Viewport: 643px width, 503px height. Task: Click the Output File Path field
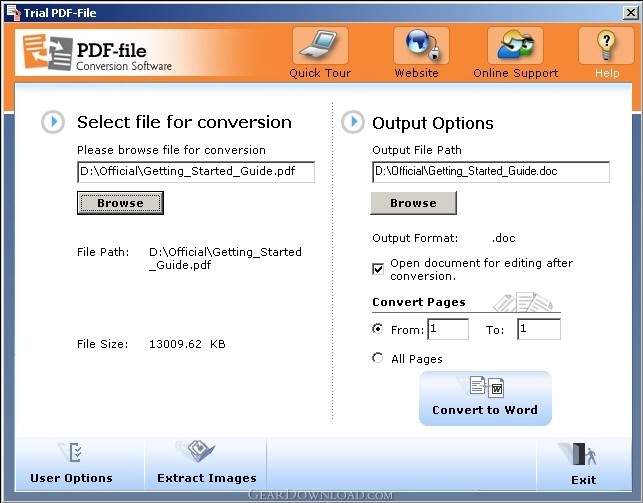[491, 172]
